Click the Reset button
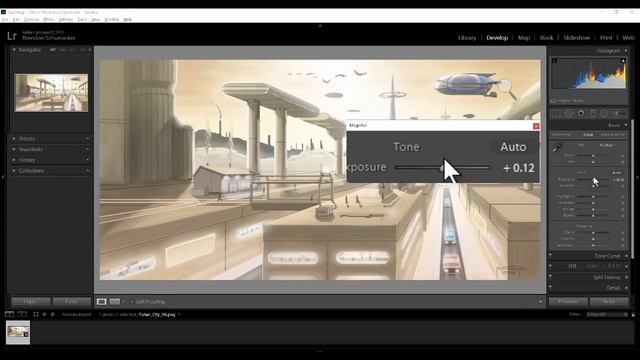 pos(609,302)
